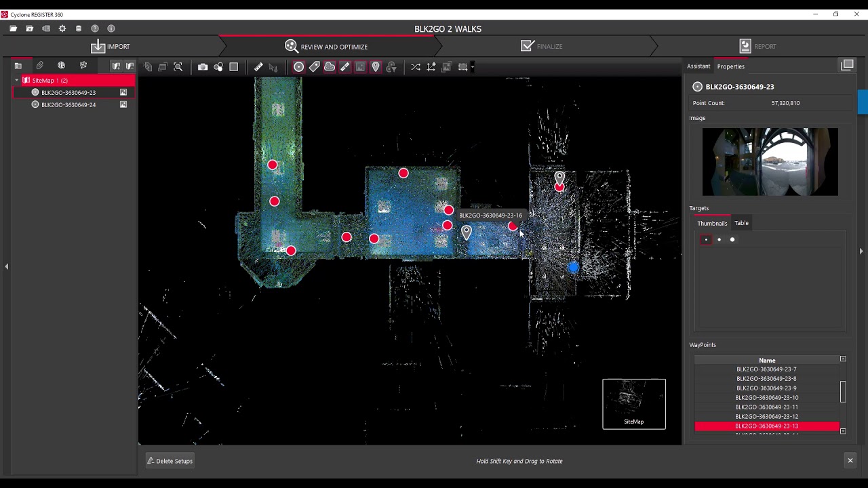Click the waypoints table expand icon

pos(843,359)
